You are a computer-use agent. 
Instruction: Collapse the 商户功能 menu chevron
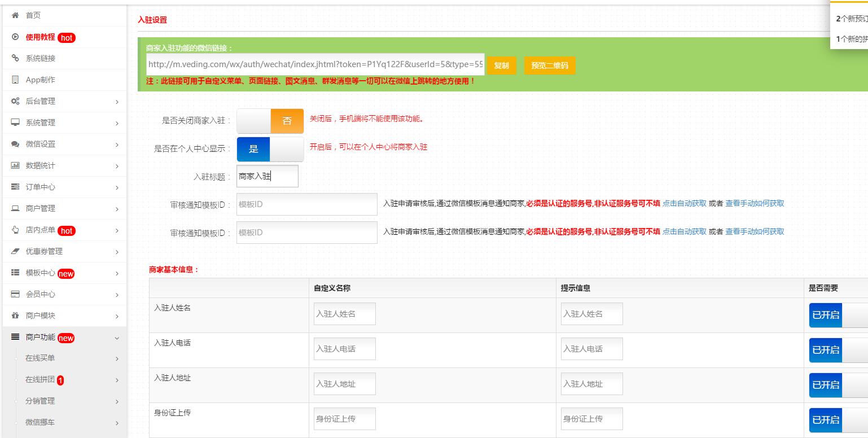117,338
